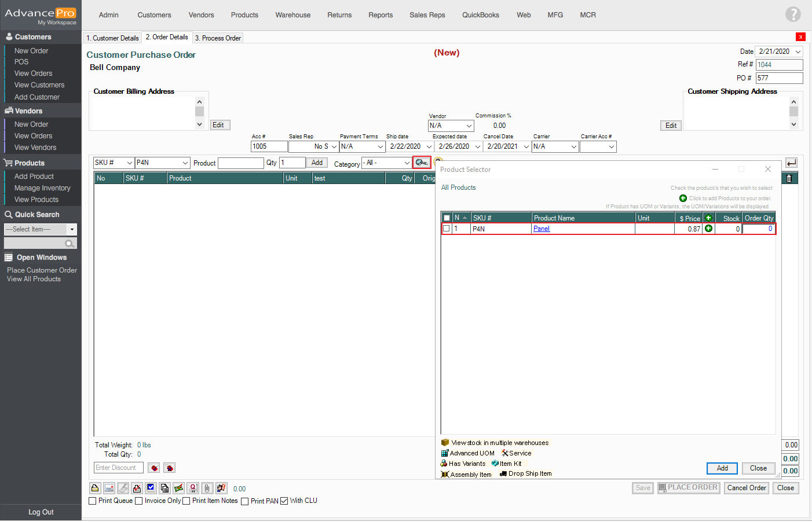Enable the Print Queue checkbox

coord(93,501)
